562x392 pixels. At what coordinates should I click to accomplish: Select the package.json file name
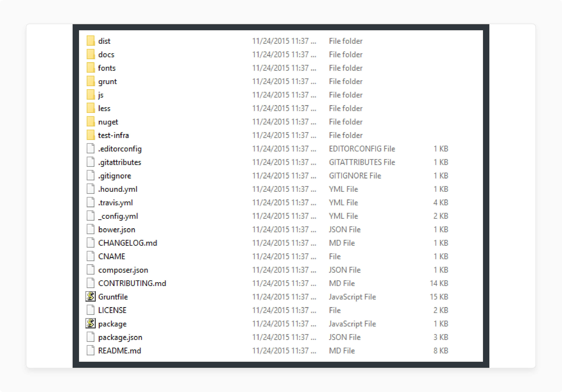click(120, 337)
